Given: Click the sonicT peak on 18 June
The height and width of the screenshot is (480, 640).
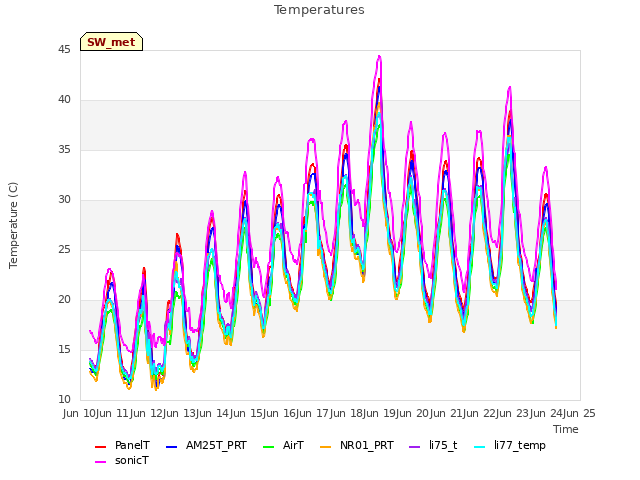Looking at the screenshot, I should pos(379,56).
